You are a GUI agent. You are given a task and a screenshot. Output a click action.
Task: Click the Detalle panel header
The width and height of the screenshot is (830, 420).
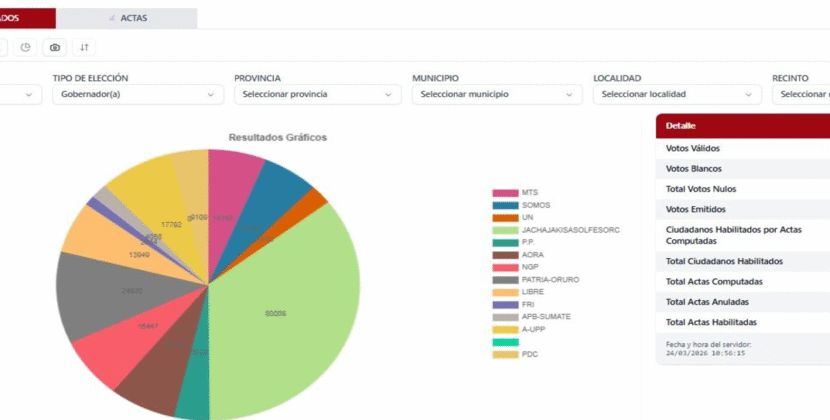coord(743,126)
